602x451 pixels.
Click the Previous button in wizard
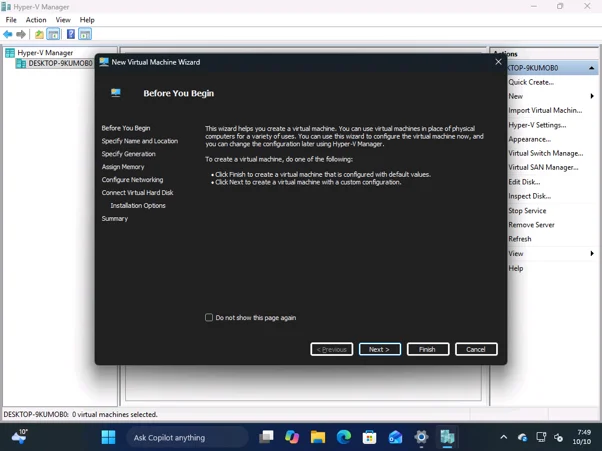point(332,349)
